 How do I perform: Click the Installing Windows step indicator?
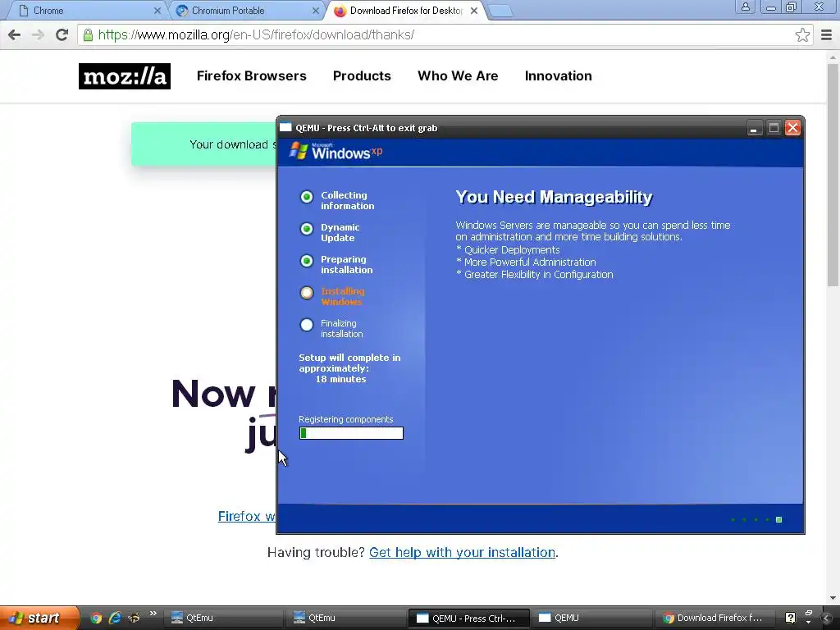coord(307,293)
